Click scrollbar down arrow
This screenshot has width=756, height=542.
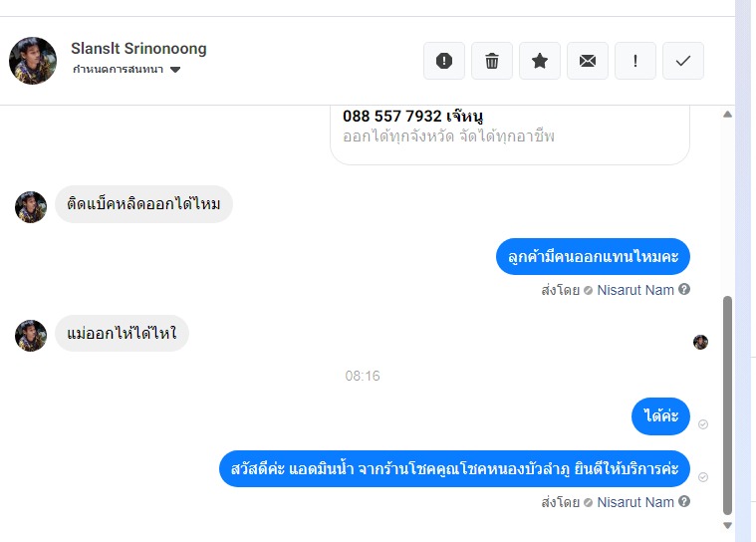click(727, 525)
